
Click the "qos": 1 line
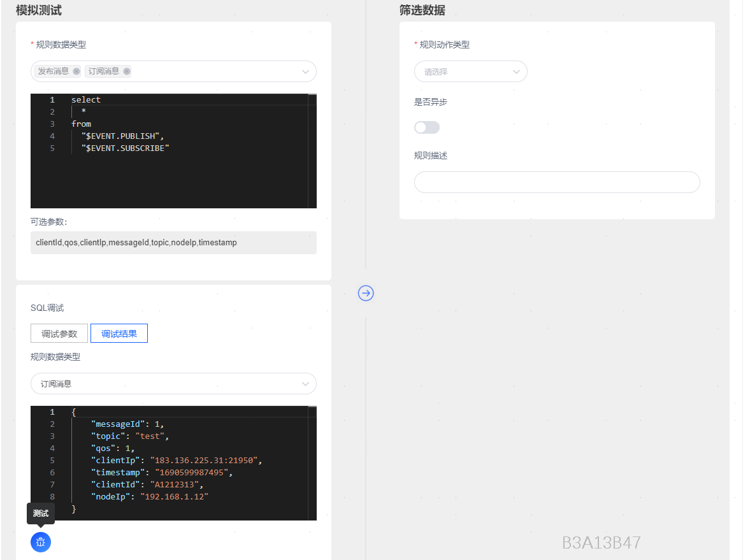click(x=113, y=448)
